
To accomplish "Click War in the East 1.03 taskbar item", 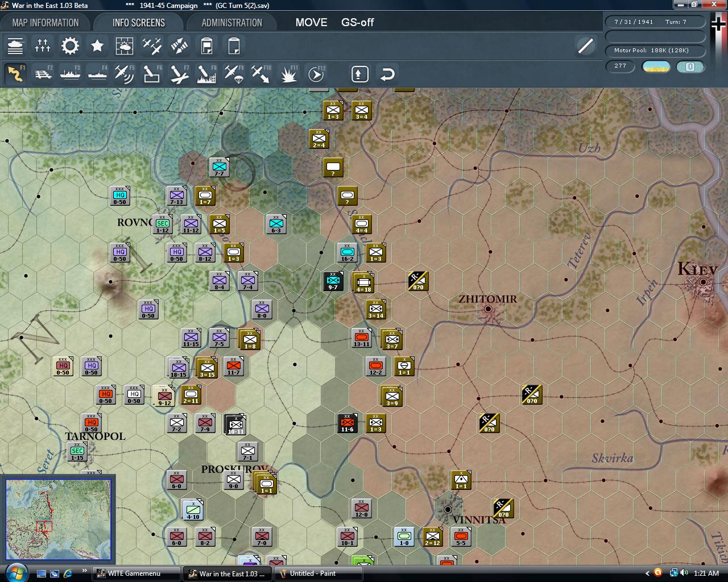I will point(227,573).
